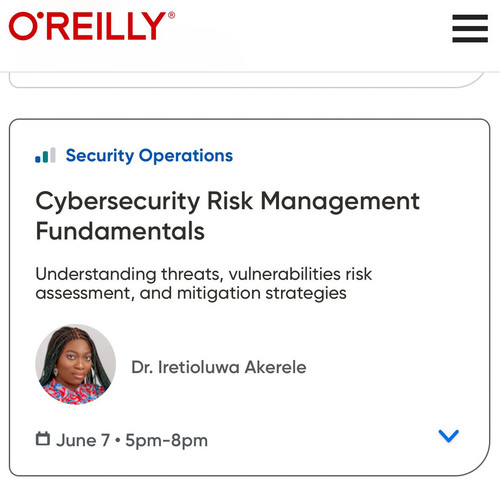Screen dimensions: 500x484
Task: Open the hamburger navigation menu
Action: click(x=470, y=28)
